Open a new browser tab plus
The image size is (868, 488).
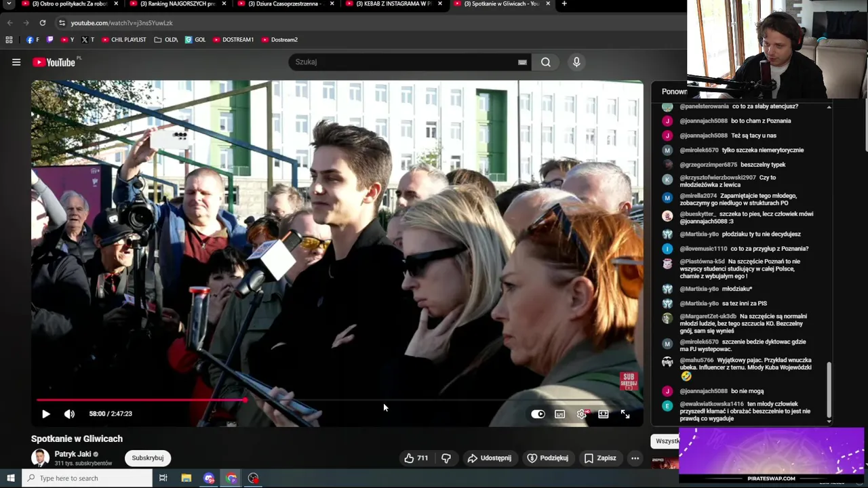pyautogui.click(x=564, y=3)
